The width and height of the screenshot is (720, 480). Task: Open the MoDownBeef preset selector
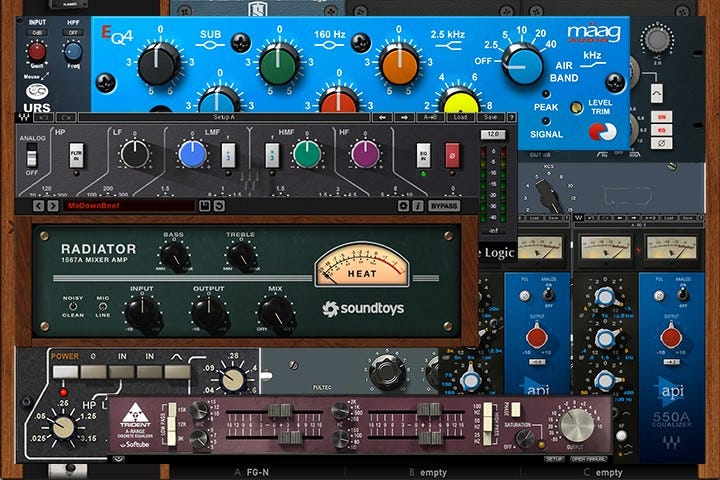coord(128,206)
